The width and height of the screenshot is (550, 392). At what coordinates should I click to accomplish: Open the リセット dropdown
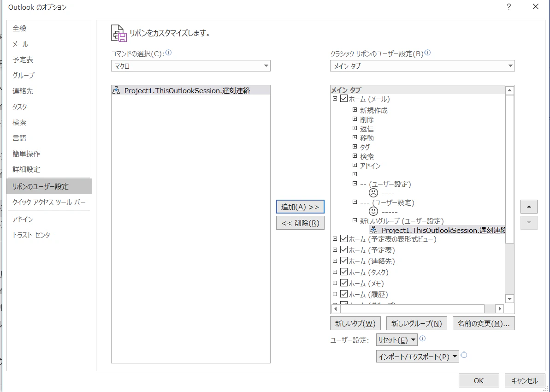(x=397, y=340)
